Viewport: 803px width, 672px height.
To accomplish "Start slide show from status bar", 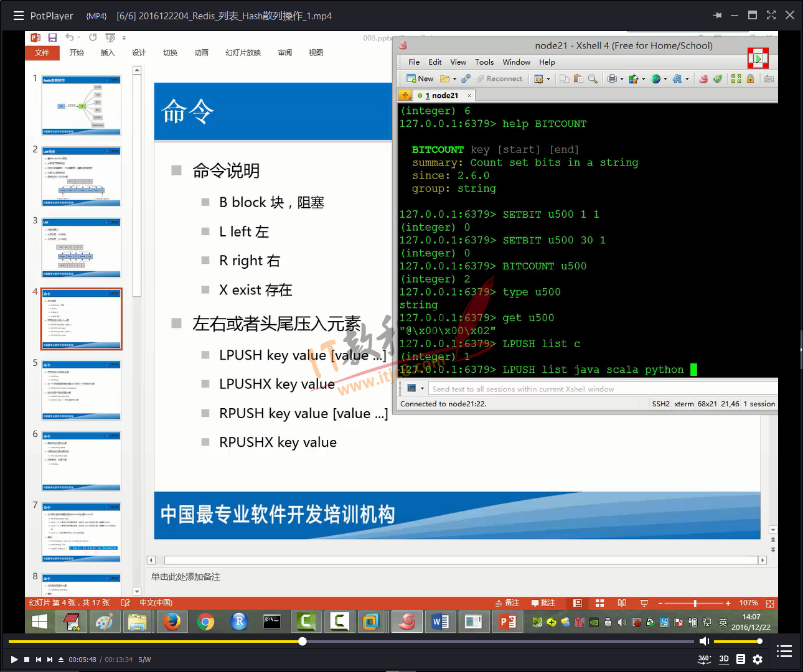I will [644, 603].
